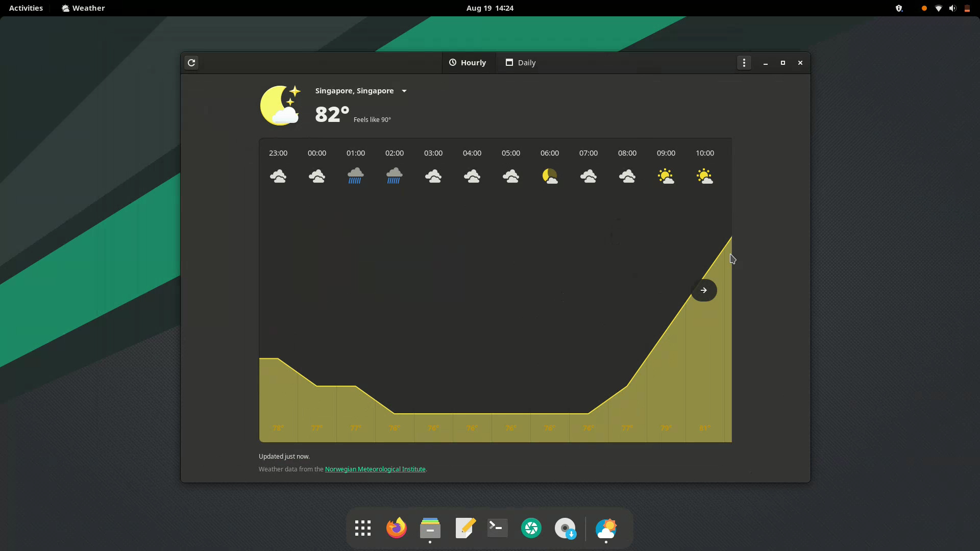Click the moon-cloud icon at 06:00
980x551 pixels.
(550, 176)
